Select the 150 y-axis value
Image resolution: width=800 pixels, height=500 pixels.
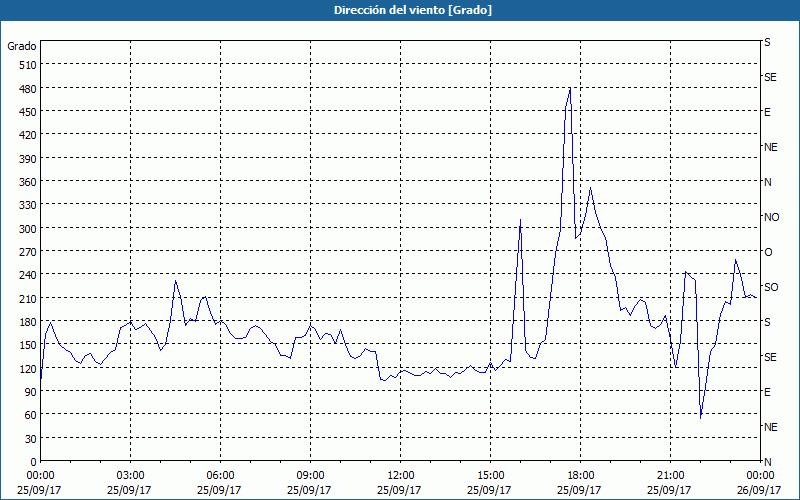[x=28, y=345]
